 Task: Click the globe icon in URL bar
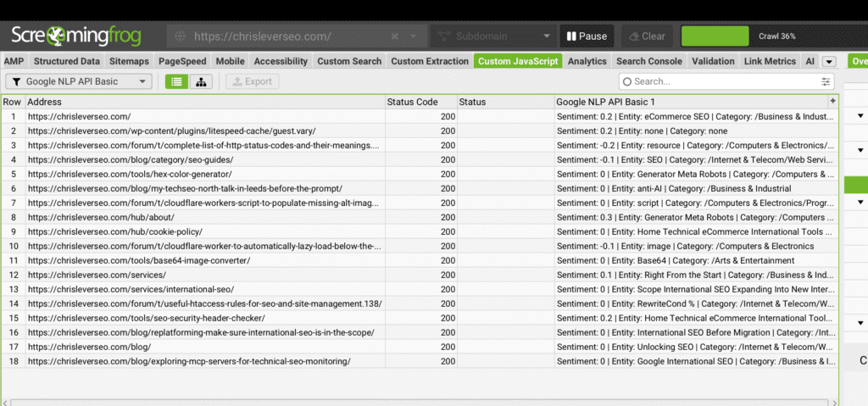pyautogui.click(x=179, y=36)
